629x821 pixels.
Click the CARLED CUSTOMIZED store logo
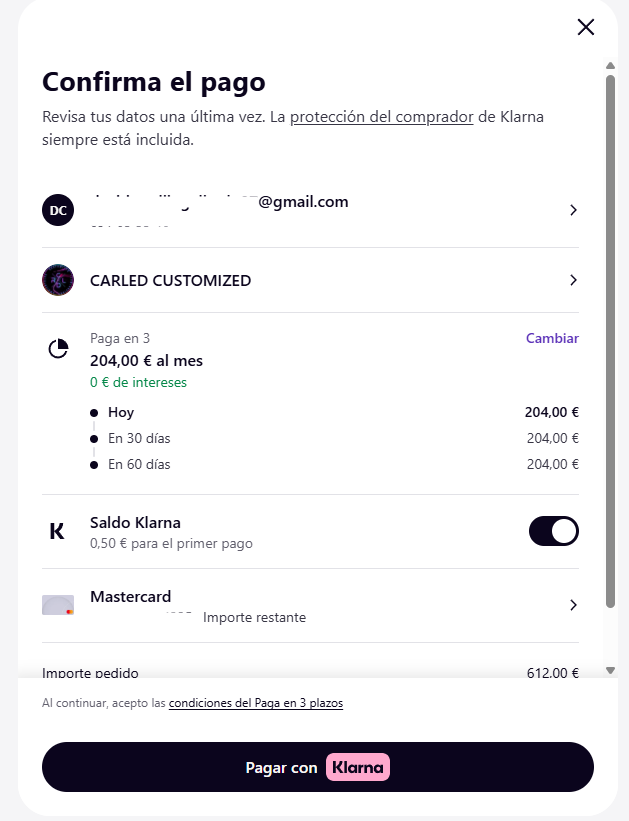coord(58,280)
